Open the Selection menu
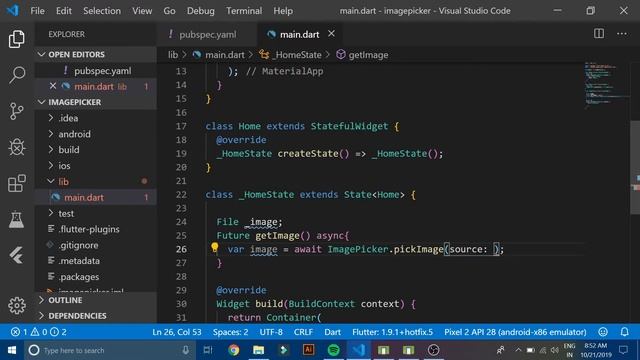This screenshot has height=360, width=640. point(102,11)
